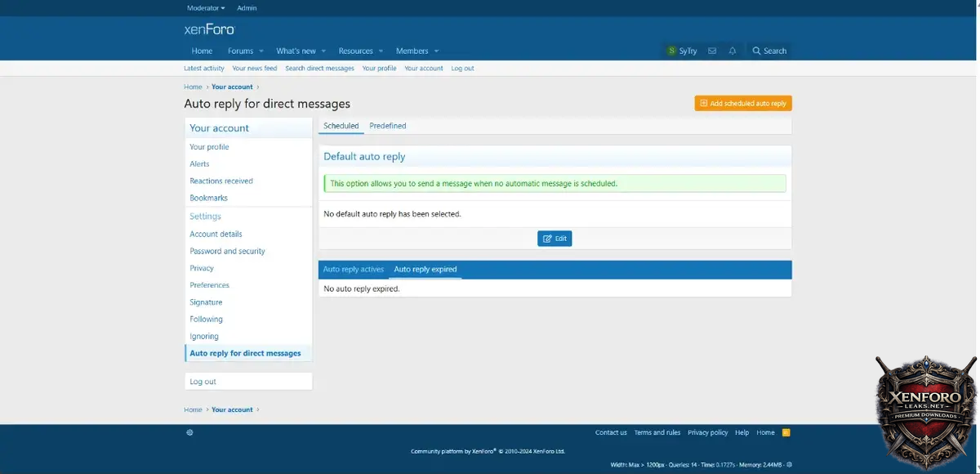Open the alerts bell icon

click(x=733, y=51)
